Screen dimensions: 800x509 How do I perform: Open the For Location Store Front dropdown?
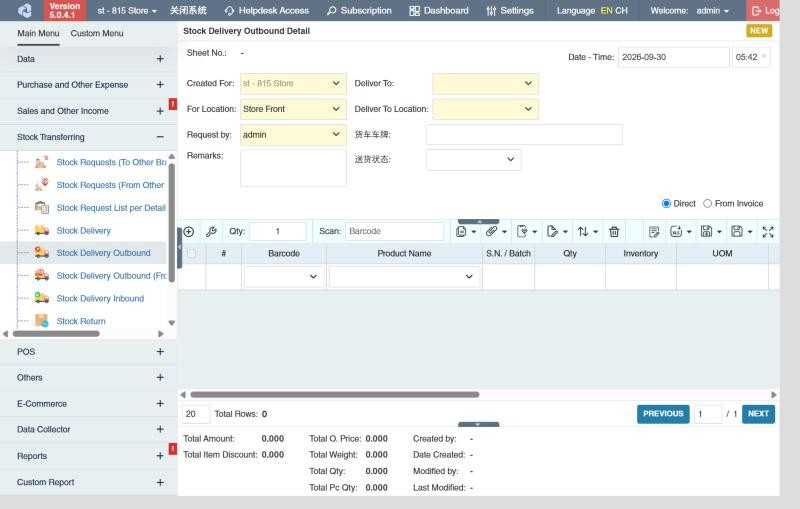[x=293, y=109]
